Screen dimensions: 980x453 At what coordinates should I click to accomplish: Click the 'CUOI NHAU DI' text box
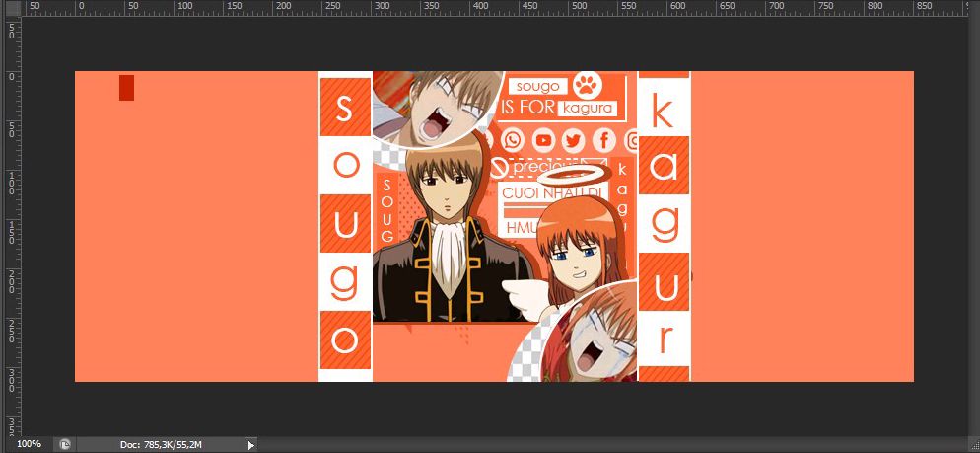(540, 192)
